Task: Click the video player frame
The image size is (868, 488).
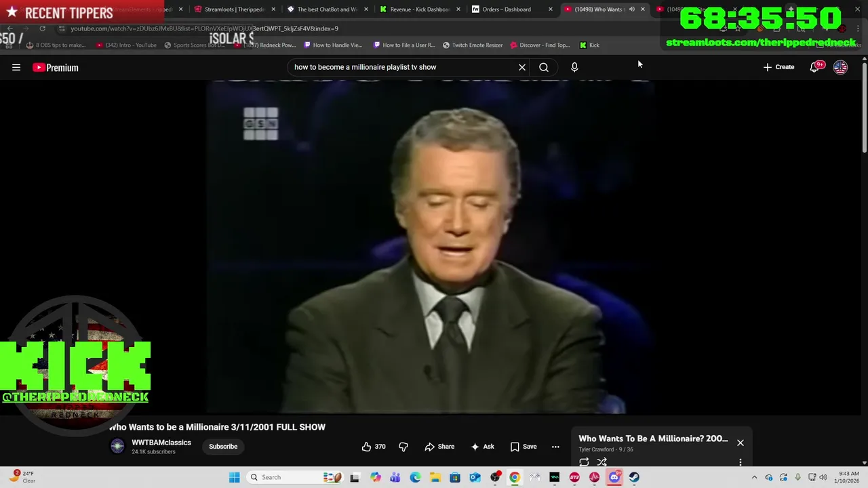Action: [x=431, y=247]
